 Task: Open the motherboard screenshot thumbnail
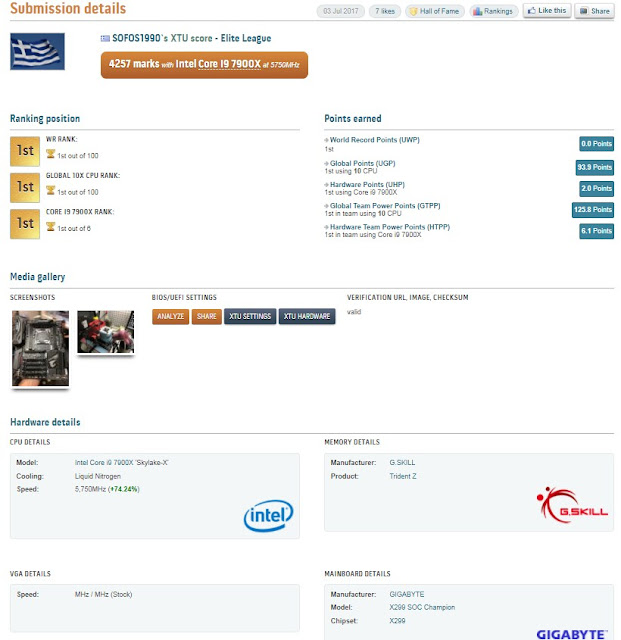pos(40,348)
